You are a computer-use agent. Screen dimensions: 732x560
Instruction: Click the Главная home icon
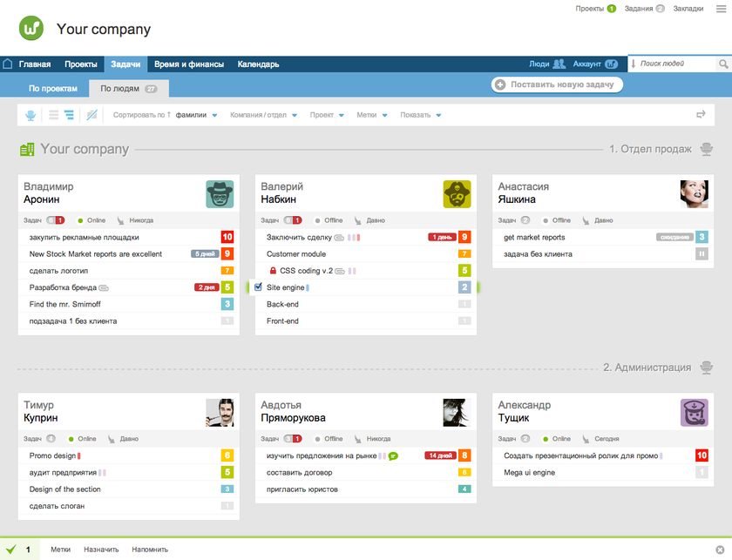coord(8,64)
